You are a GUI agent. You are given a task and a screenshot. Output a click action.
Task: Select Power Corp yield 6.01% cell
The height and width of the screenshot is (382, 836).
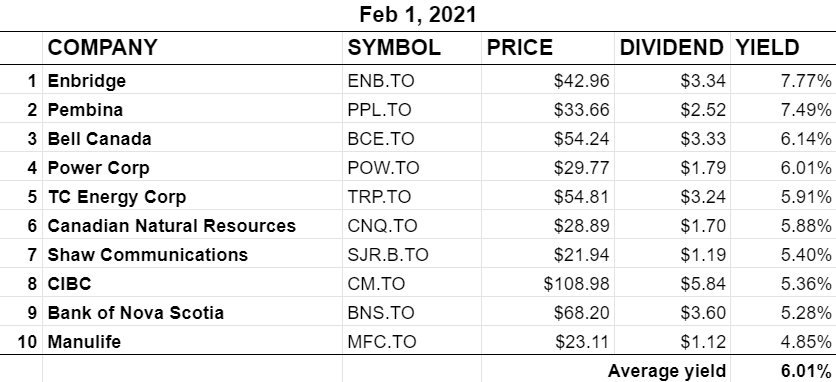click(x=783, y=168)
